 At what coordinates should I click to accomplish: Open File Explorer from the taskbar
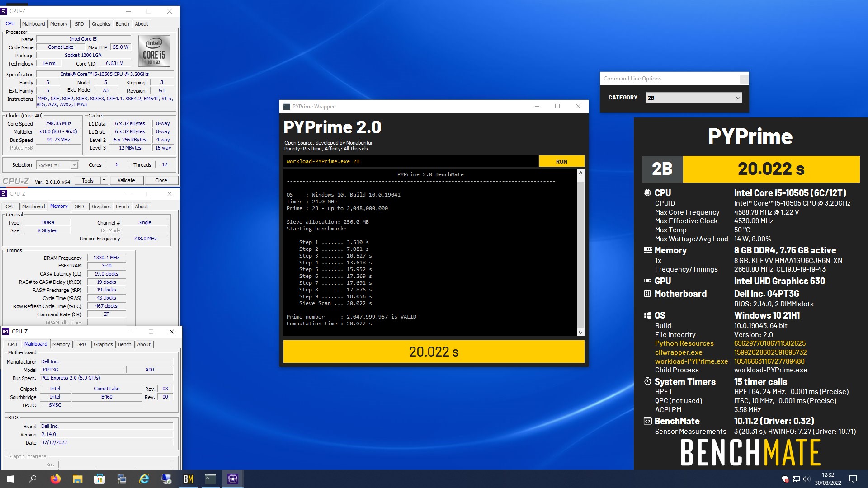(x=78, y=479)
